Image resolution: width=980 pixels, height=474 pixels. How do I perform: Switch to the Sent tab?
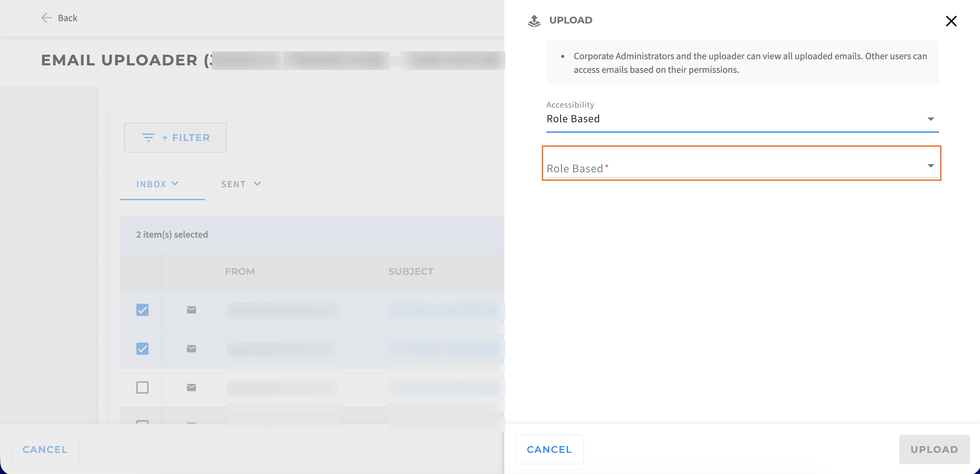[x=241, y=184]
